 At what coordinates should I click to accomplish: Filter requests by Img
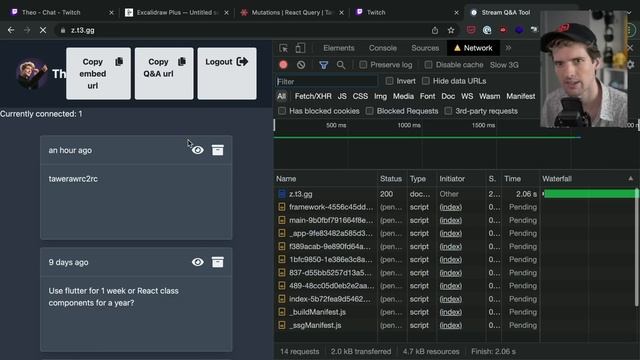coord(380,96)
